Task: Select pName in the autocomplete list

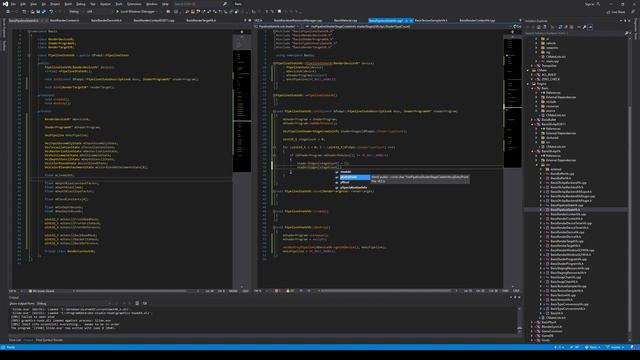Action: [353, 177]
